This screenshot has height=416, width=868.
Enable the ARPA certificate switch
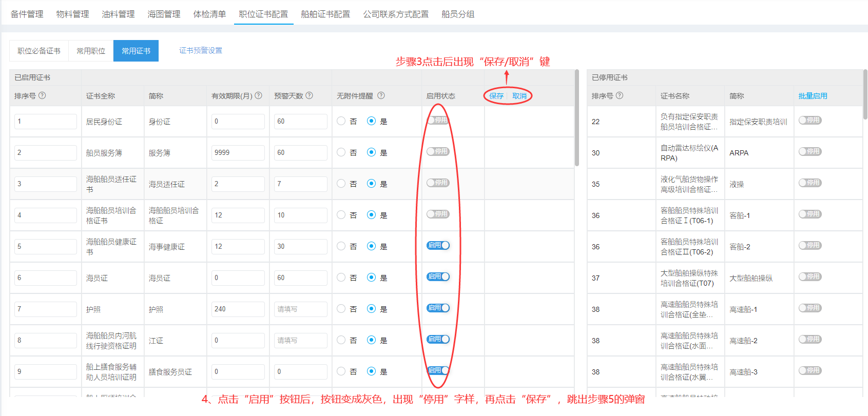click(810, 151)
